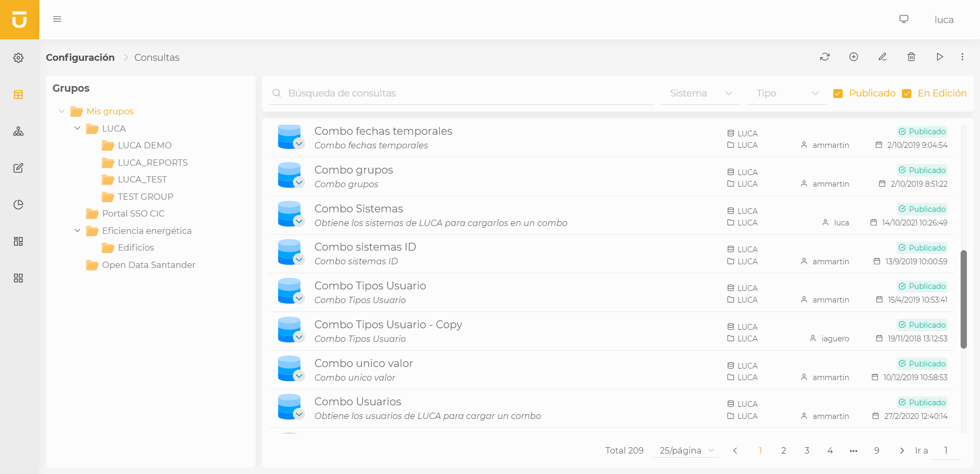
Task: Type in the Búsqueda de consultas search field
Action: pos(461,93)
